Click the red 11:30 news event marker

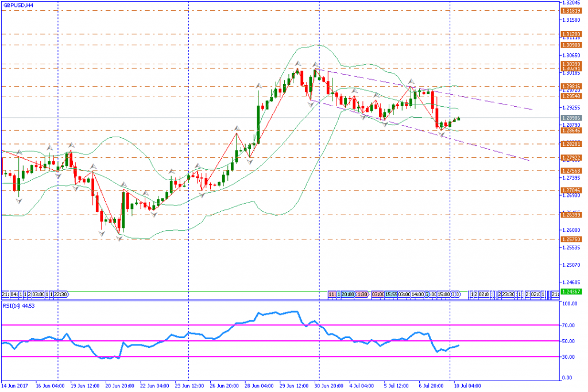point(361,294)
